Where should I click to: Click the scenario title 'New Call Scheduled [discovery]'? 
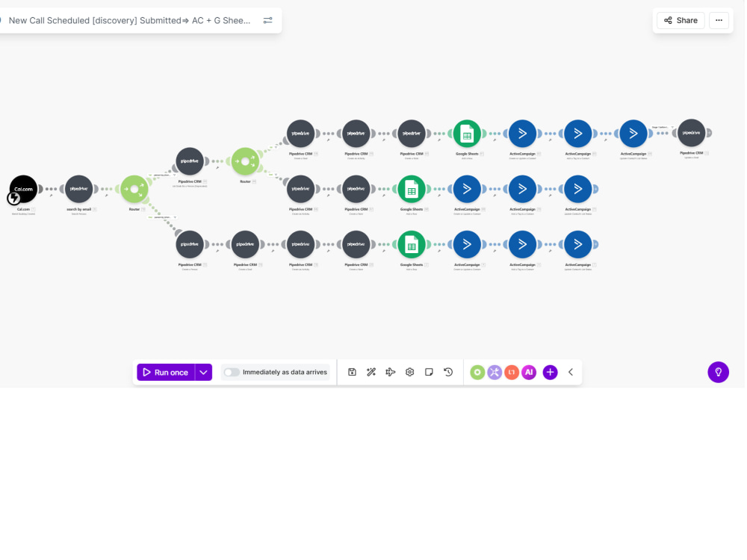129,20
